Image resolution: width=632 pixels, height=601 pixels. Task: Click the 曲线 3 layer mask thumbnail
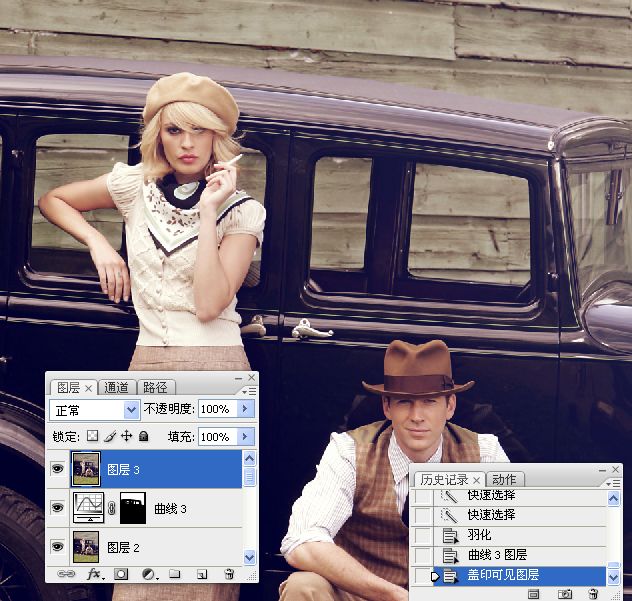133,508
